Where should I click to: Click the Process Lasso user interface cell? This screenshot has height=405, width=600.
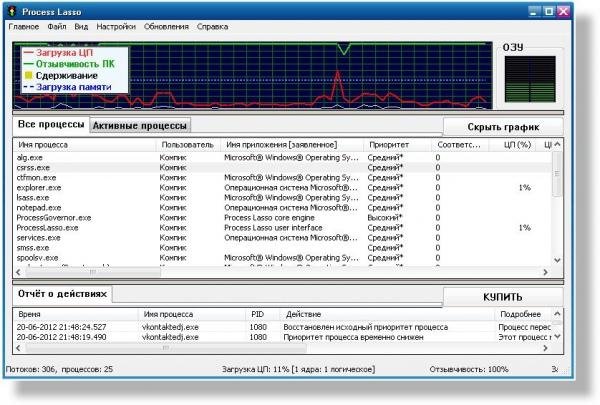point(273,228)
